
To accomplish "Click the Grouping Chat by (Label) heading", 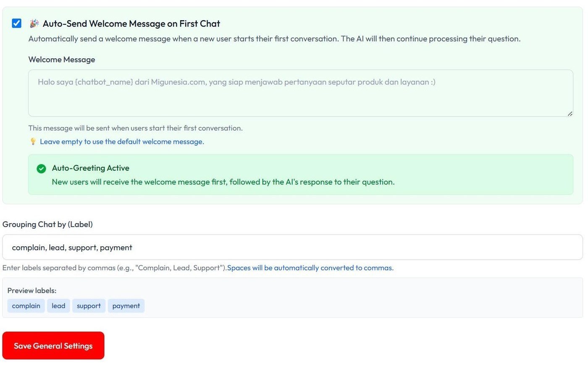I will pyautogui.click(x=47, y=224).
